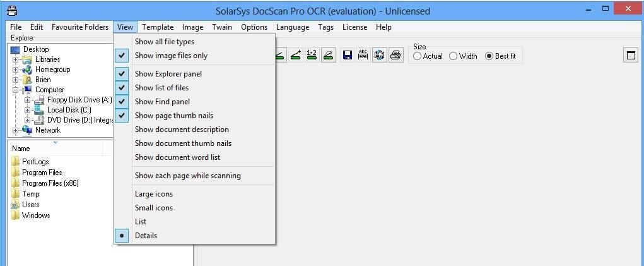Choose Show document thumb nails
This screenshot has width=644, height=266.
[x=194, y=143]
